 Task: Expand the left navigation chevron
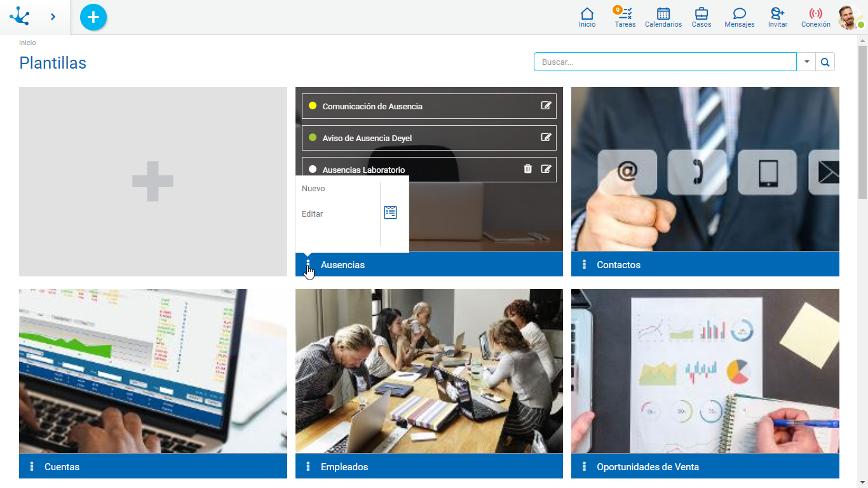(x=53, y=17)
